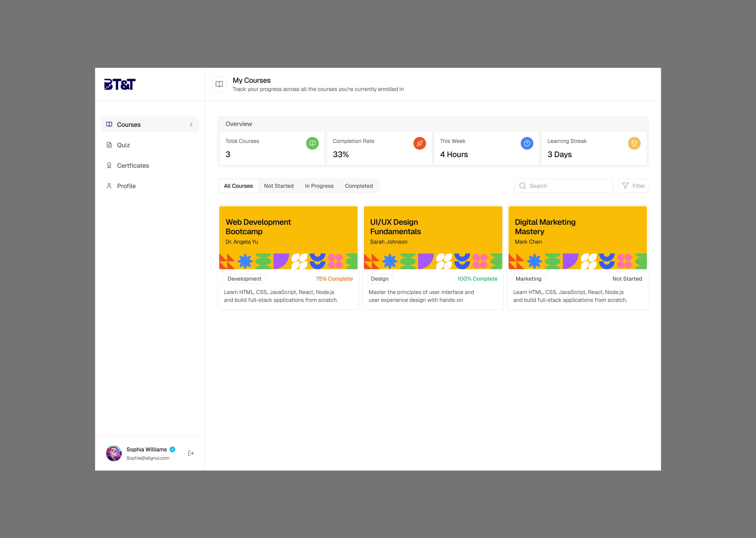Click the BT&T logo

pyautogui.click(x=120, y=84)
